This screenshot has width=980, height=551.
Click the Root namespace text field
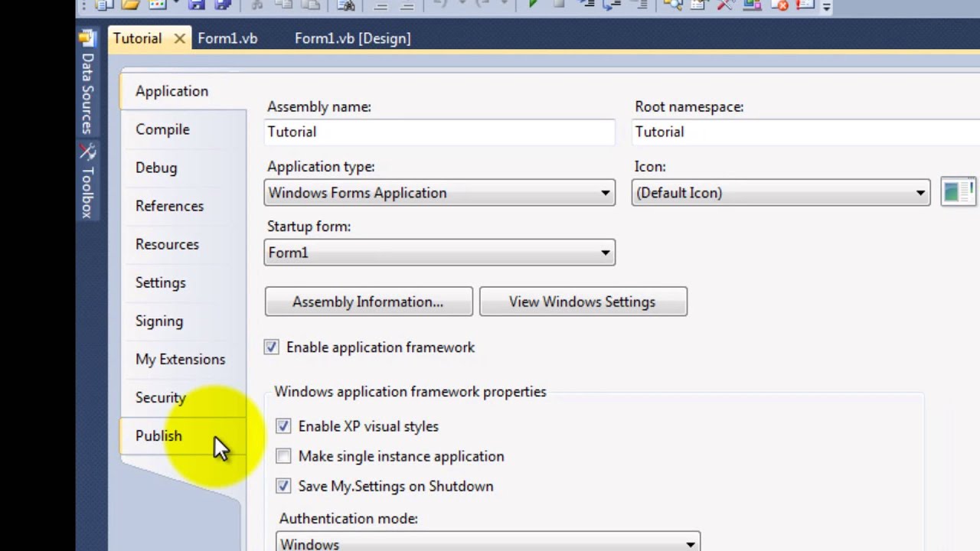pos(805,132)
